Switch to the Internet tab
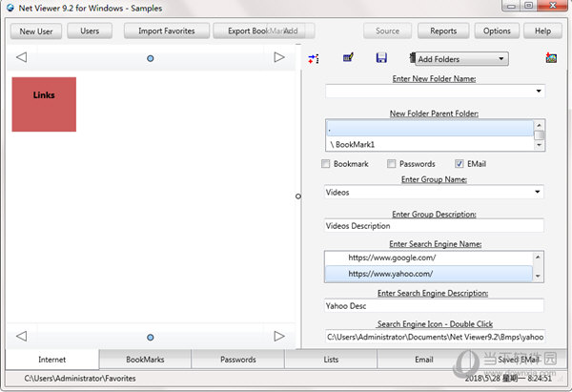This screenshot has width=572, height=392. tap(52, 360)
